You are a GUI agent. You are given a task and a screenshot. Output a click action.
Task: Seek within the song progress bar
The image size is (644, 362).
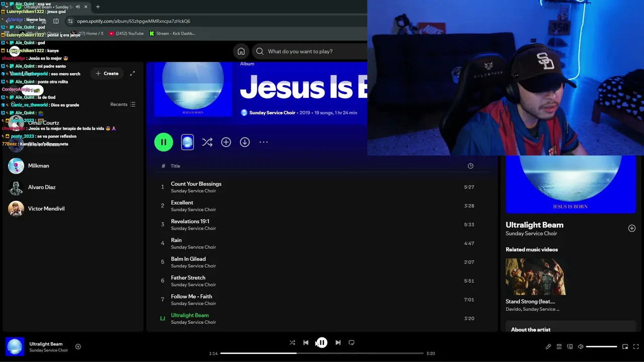click(x=322, y=353)
